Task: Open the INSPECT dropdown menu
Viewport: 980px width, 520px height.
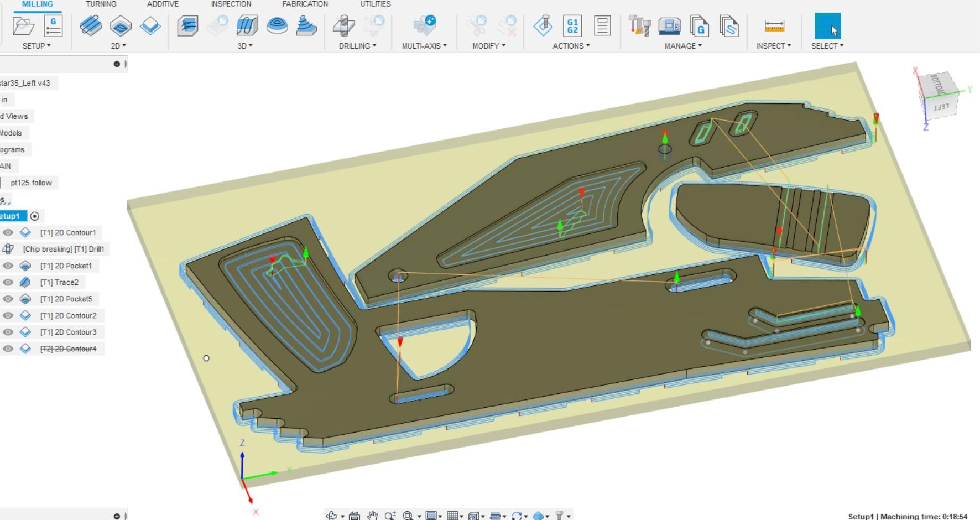Action: tap(774, 46)
